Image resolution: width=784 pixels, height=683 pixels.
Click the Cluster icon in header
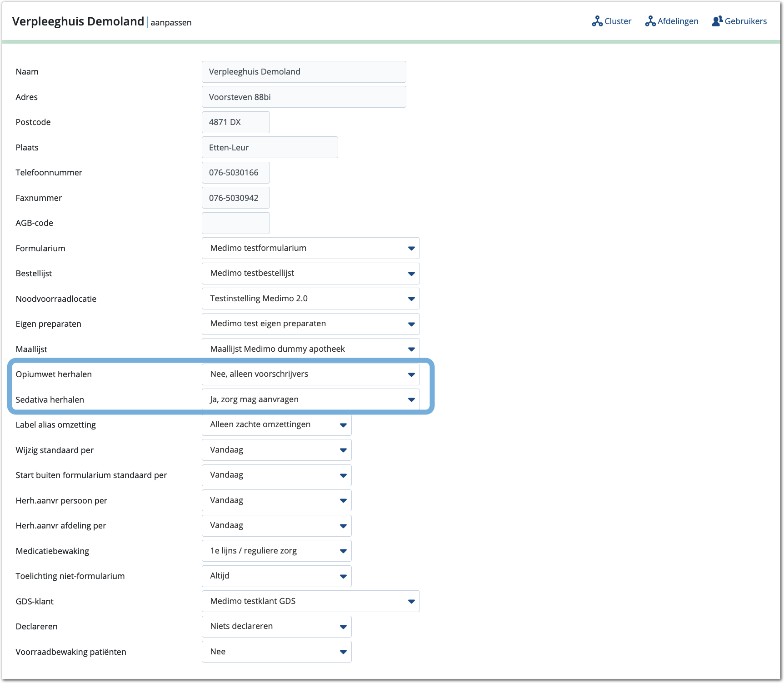click(597, 21)
